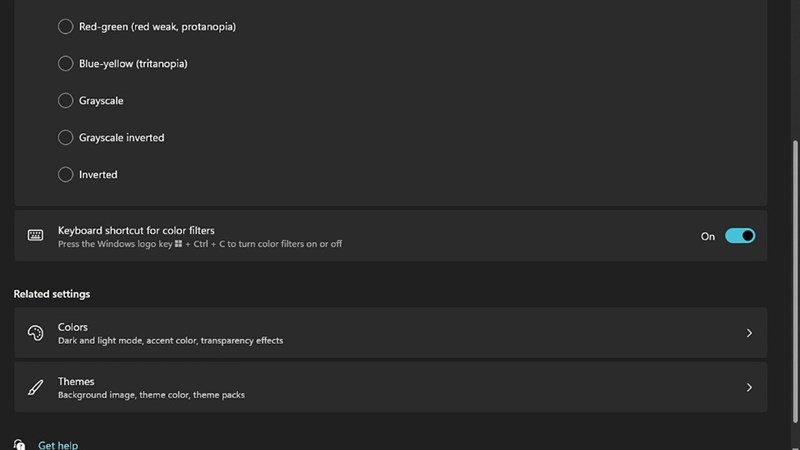Click the Themes paintbrush icon

tap(36, 387)
